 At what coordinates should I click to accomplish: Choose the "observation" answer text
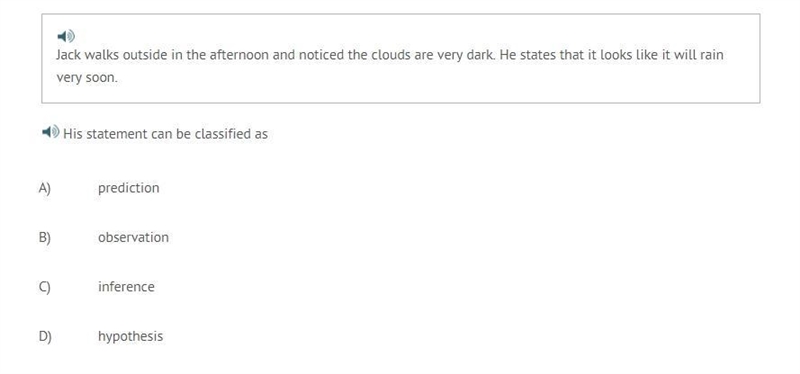coord(133,237)
